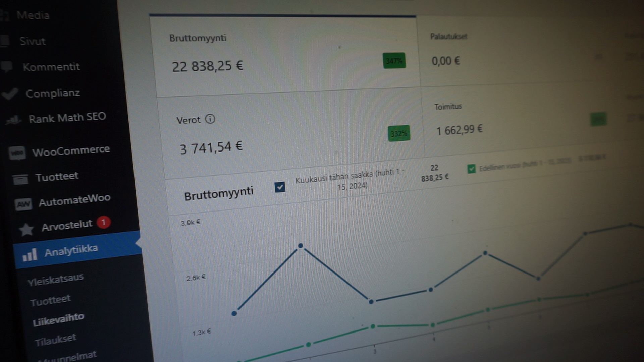Viewport: 644px width, 362px height.
Task: Click the AutomateWoo AW icon
Action: (23, 204)
